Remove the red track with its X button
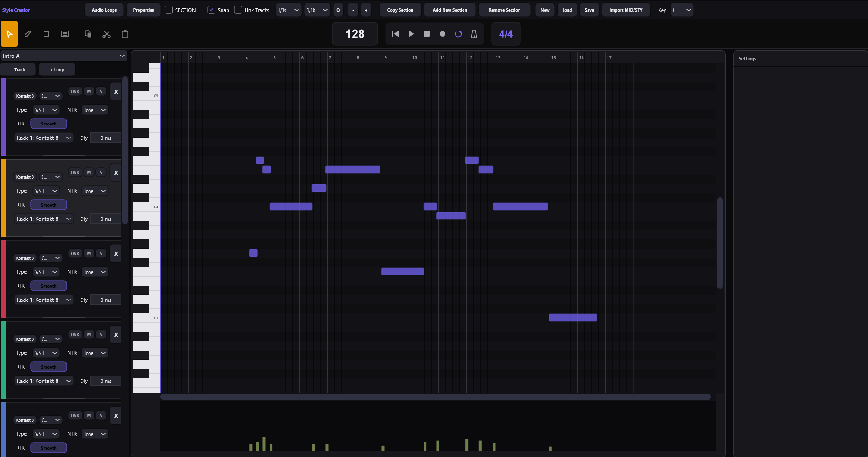 point(116,254)
